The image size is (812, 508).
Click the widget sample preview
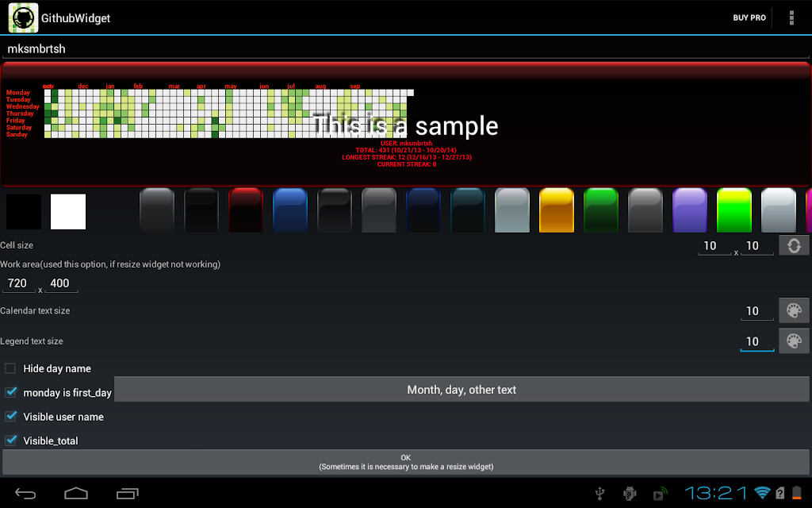[x=406, y=125]
